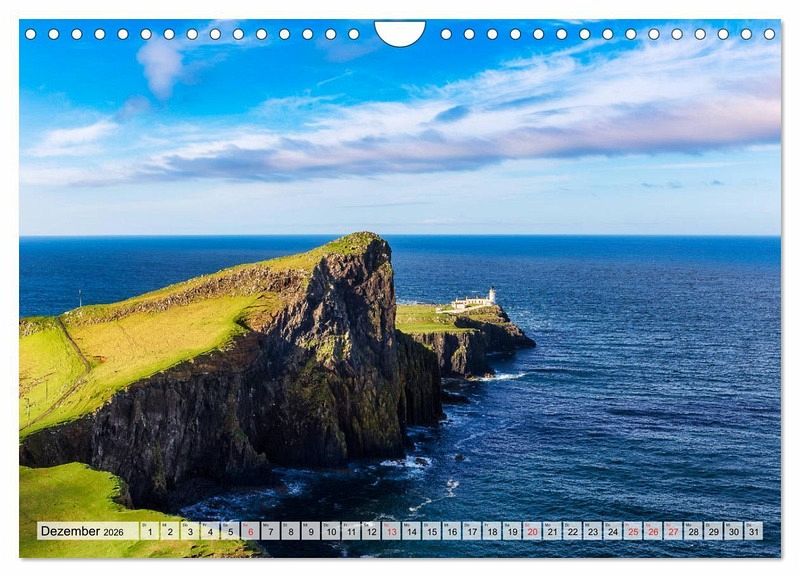Select the red day 6 cell
This screenshot has height=577, width=800.
click(250, 532)
